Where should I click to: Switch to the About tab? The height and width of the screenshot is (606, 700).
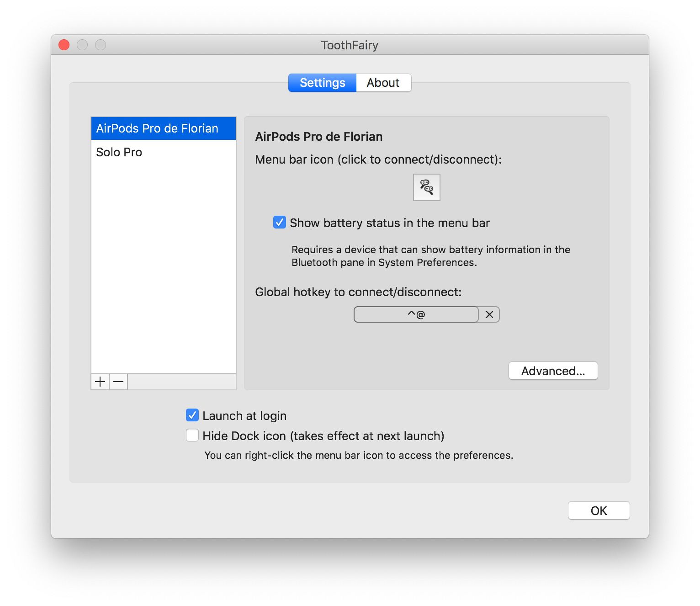tap(383, 83)
